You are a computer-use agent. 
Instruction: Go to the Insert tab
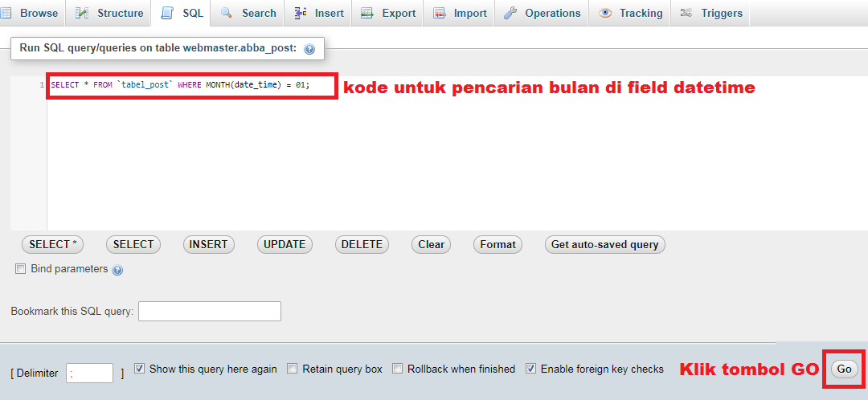pyautogui.click(x=318, y=14)
